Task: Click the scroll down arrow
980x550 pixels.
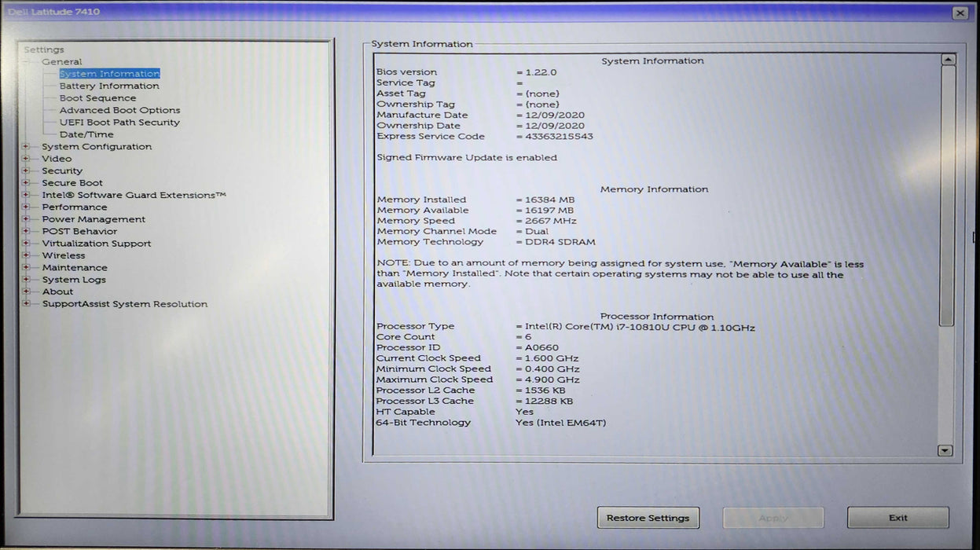Action: pyautogui.click(x=945, y=450)
